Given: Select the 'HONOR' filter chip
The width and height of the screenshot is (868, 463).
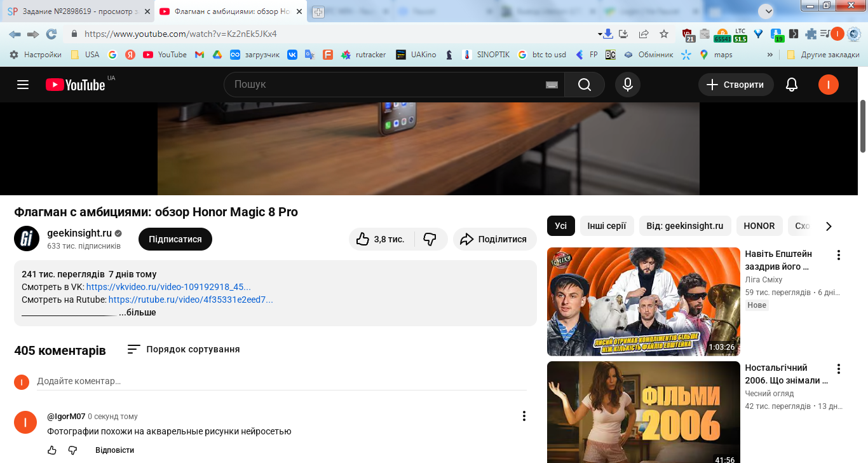Looking at the screenshot, I should click(x=759, y=226).
